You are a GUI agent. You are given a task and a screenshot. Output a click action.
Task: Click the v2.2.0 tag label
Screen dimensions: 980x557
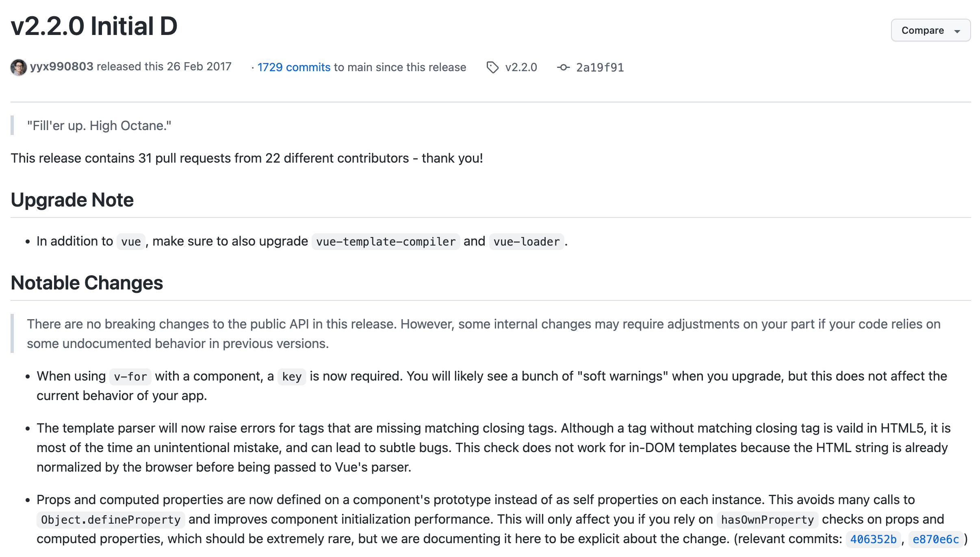point(521,67)
